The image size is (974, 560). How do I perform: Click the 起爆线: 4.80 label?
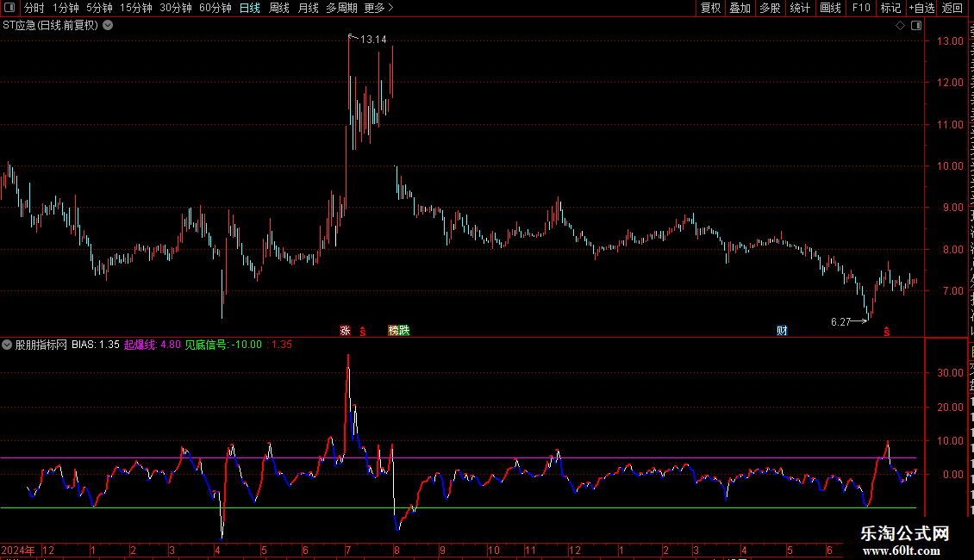point(153,345)
